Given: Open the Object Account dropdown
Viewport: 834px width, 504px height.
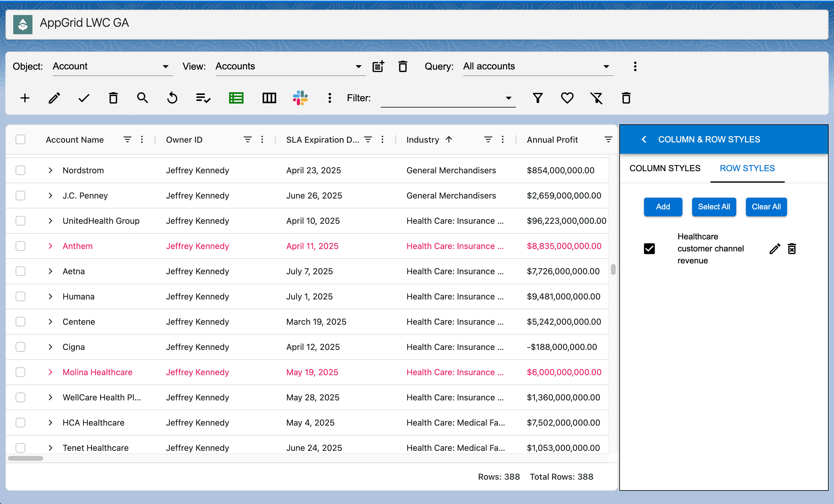Looking at the screenshot, I should tap(112, 66).
